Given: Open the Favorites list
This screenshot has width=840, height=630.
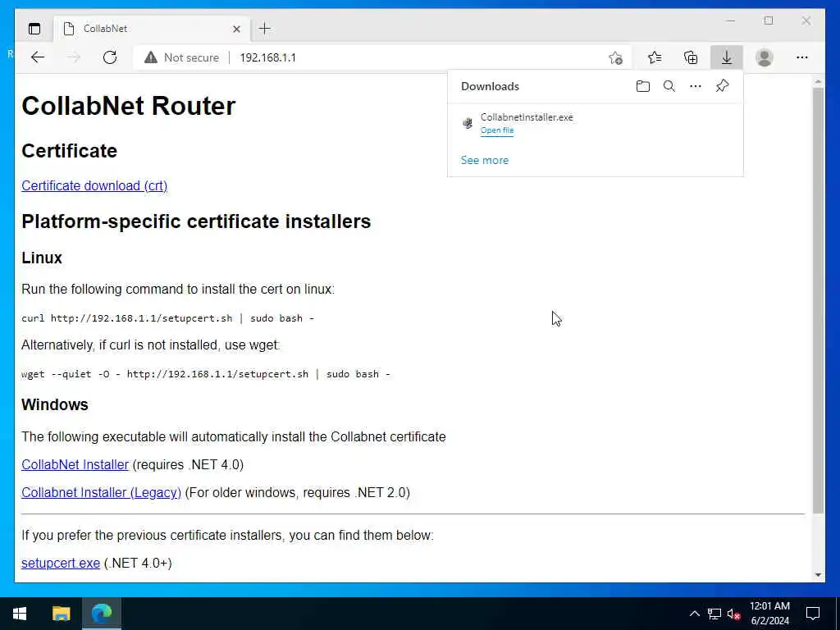Looking at the screenshot, I should click(x=655, y=57).
